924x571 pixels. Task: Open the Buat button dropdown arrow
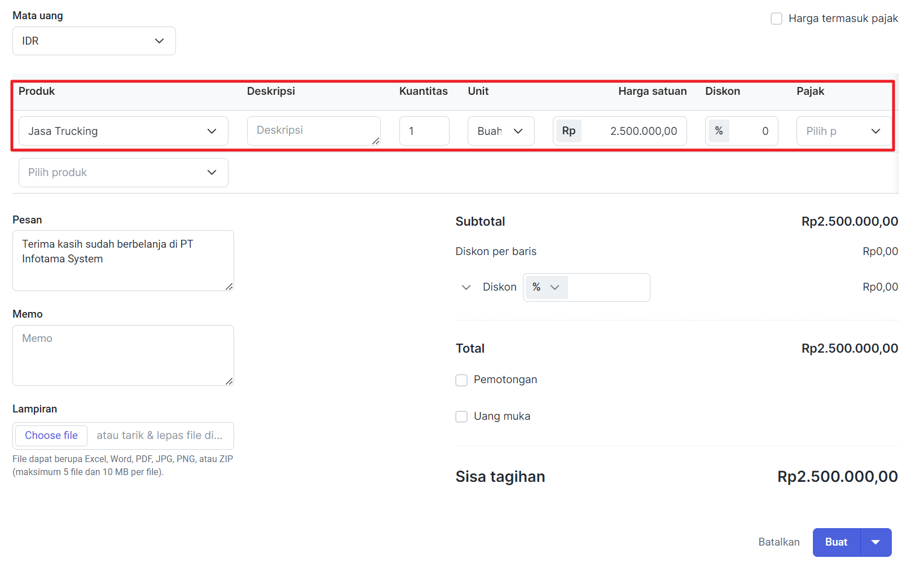875,543
